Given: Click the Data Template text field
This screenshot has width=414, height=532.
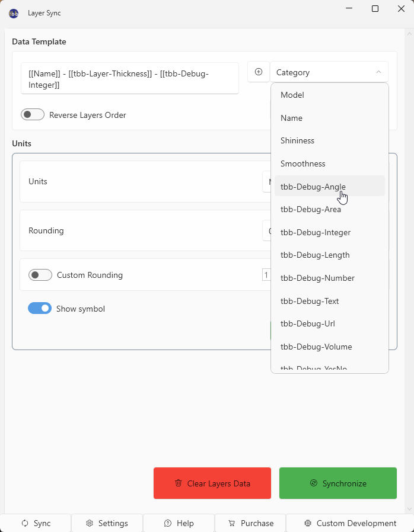Looking at the screenshot, I should tap(130, 78).
